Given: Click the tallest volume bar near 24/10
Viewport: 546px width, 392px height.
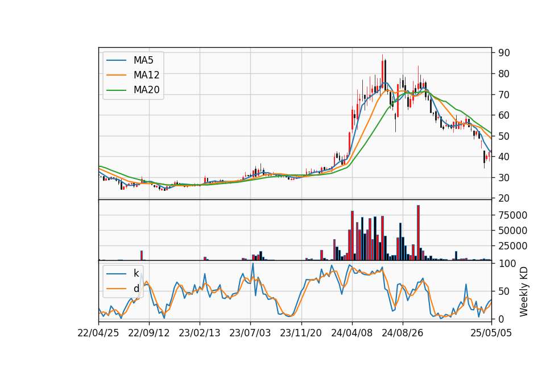Looking at the screenshot, I should [418, 233].
